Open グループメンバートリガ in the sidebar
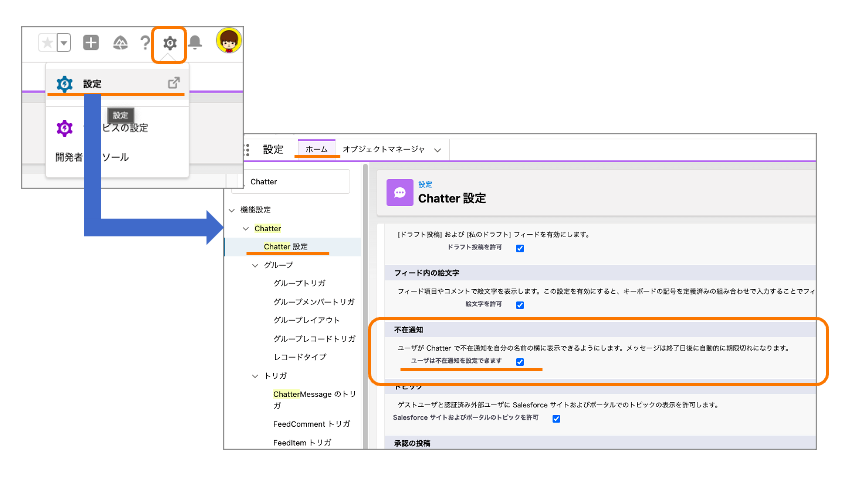The width and height of the screenshot is (852, 479). tap(314, 301)
